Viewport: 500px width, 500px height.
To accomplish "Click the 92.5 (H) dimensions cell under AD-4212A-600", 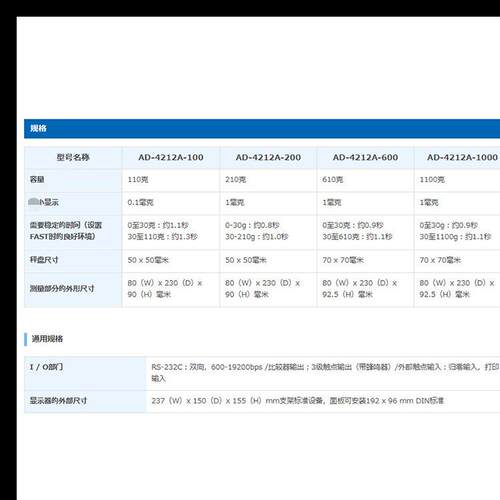I will tap(365, 289).
